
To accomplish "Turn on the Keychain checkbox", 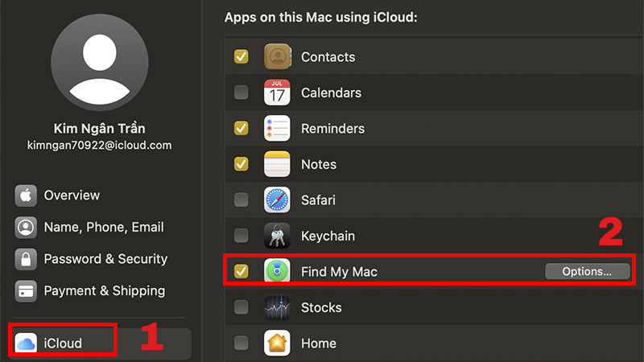I will [x=241, y=236].
